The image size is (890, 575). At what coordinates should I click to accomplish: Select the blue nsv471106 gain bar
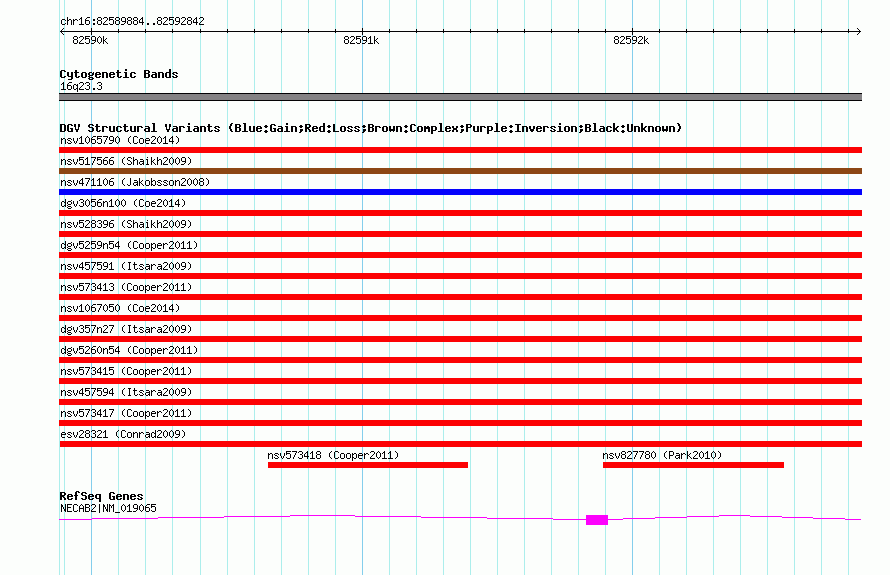(x=460, y=192)
